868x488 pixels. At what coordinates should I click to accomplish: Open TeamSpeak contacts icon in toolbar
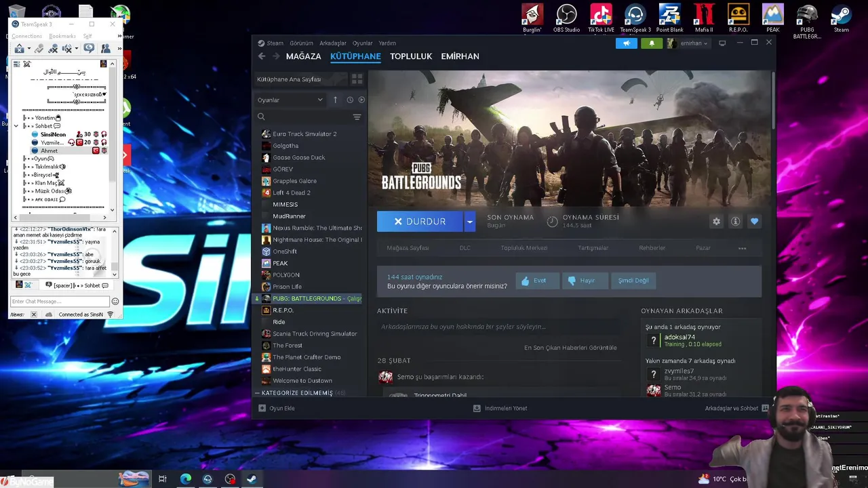[106, 49]
